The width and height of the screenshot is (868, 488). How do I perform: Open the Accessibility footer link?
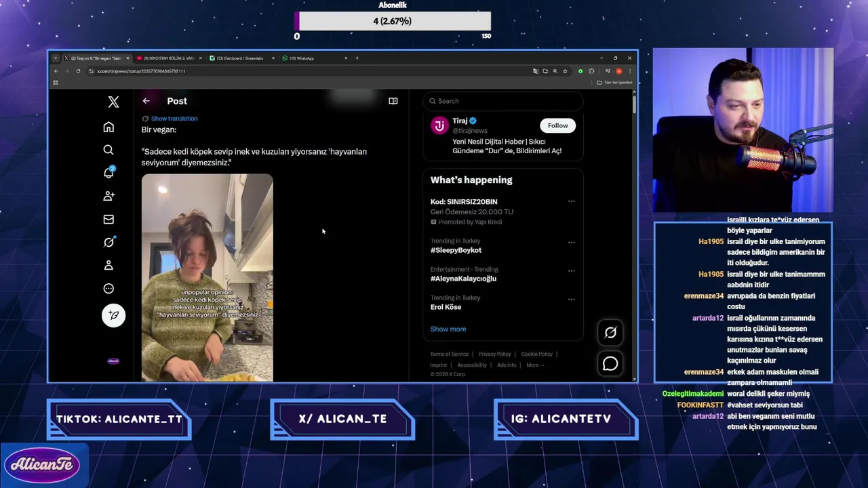pos(472,365)
